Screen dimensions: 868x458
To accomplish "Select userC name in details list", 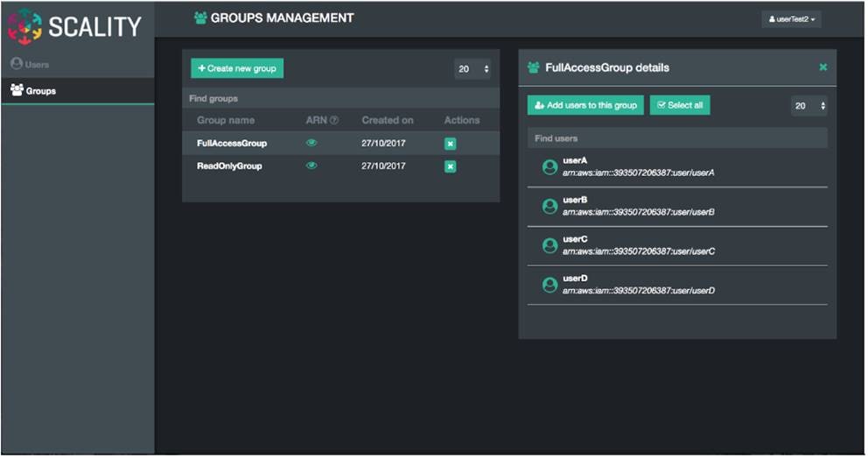I will (575, 239).
